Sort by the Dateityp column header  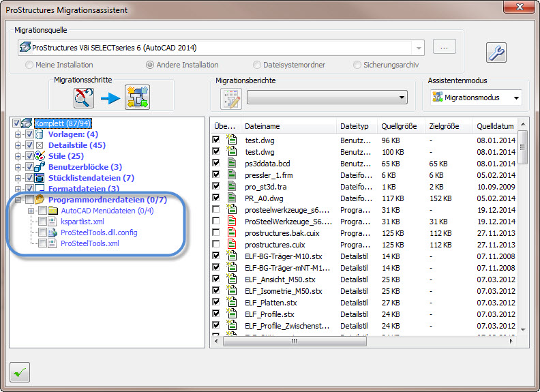[x=357, y=126]
